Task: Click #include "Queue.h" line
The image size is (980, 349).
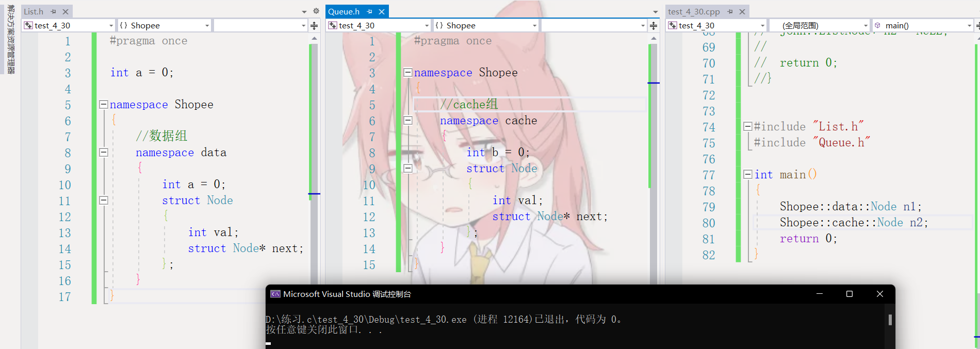Action: pyautogui.click(x=812, y=143)
